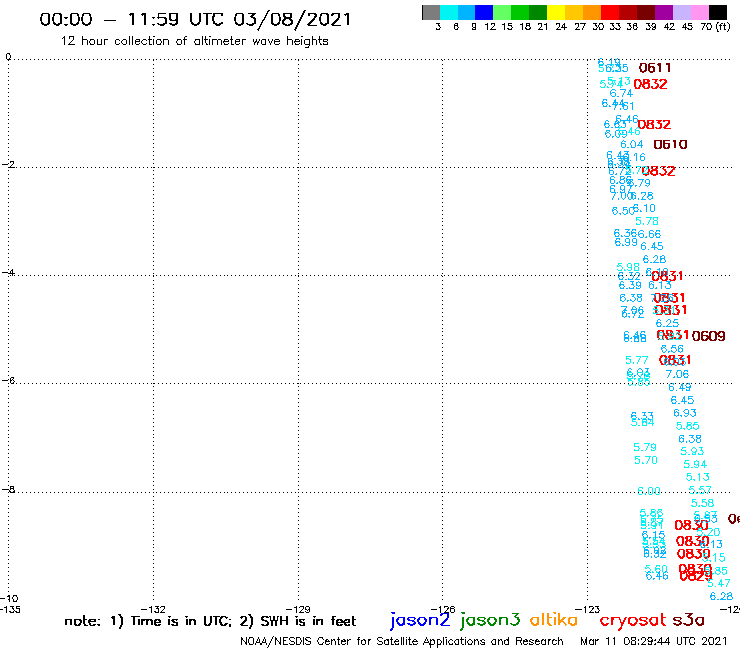Click the 5.70 wave height value
The width and height of the screenshot is (740, 650).
(646, 460)
